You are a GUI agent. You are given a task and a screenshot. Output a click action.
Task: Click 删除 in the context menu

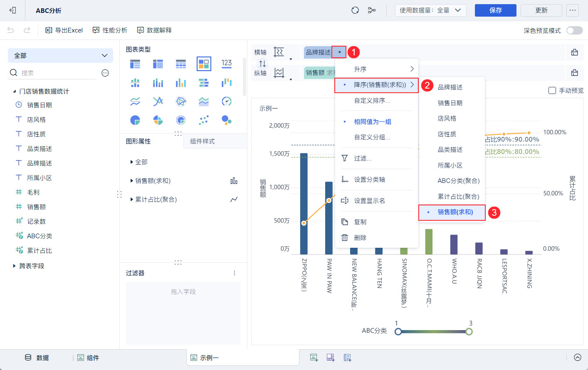pyautogui.click(x=377, y=238)
